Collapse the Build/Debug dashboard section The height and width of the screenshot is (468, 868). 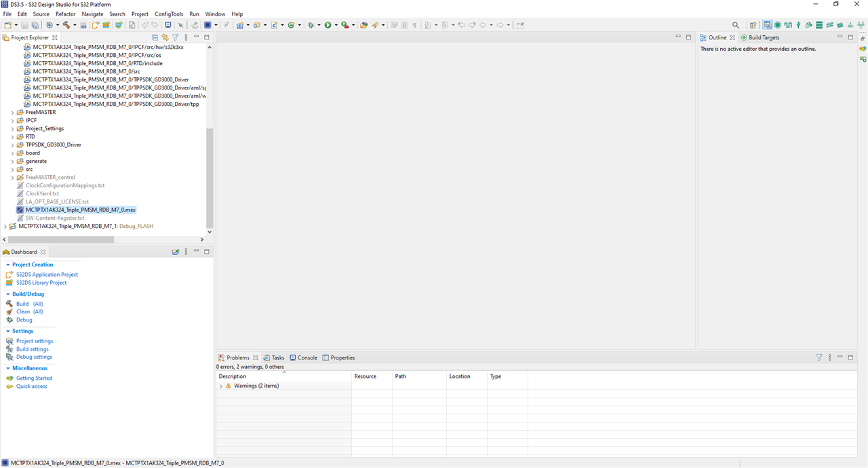(x=8, y=294)
